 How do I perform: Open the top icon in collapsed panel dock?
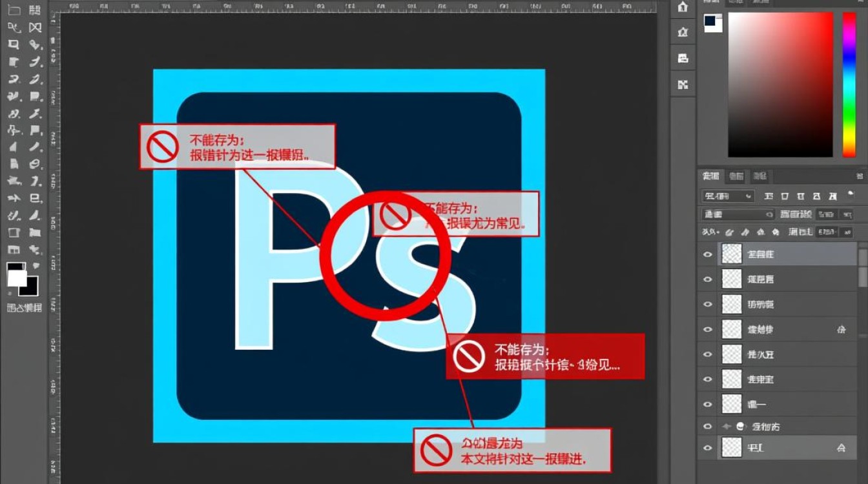coord(683,8)
